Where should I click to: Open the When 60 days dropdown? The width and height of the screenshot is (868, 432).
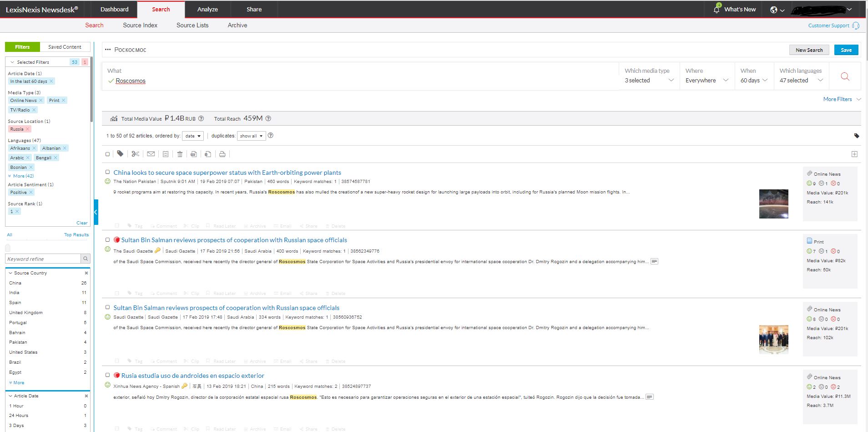(754, 76)
